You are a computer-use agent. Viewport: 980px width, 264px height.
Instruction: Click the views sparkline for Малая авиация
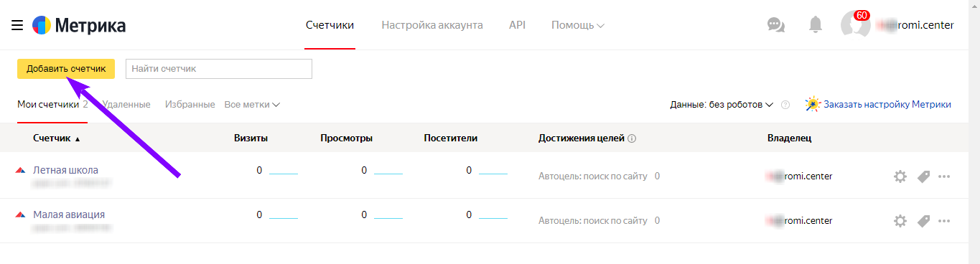pos(388,217)
